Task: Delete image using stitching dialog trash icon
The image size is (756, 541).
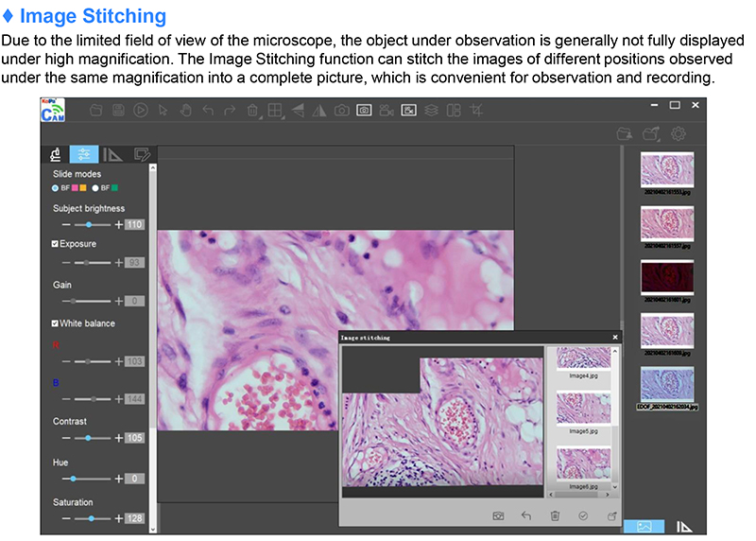Action: click(x=555, y=515)
